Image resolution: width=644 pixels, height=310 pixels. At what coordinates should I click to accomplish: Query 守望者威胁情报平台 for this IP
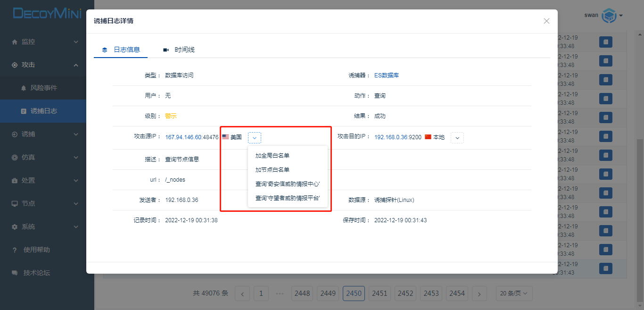click(288, 198)
